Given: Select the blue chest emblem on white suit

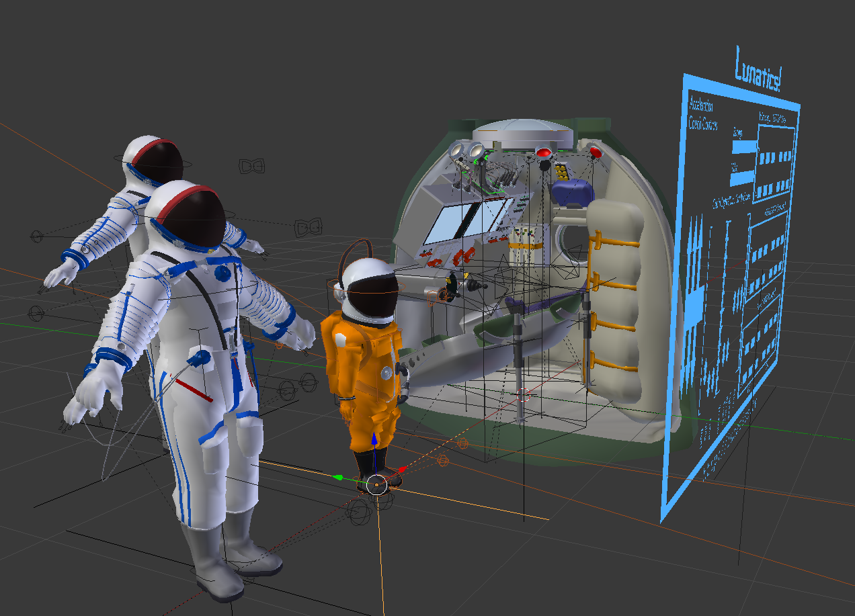Looking at the screenshot, I should (222, 273).
